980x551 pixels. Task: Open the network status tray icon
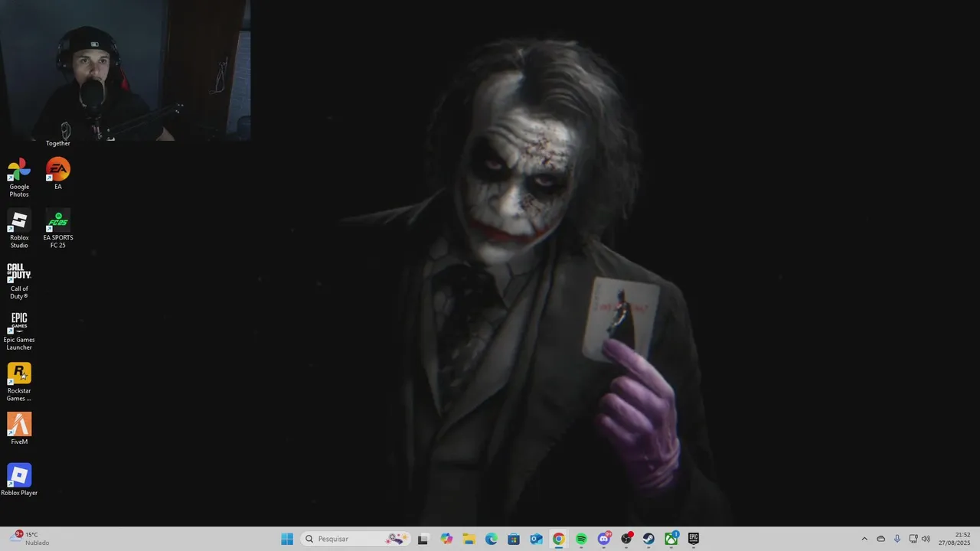913,539
